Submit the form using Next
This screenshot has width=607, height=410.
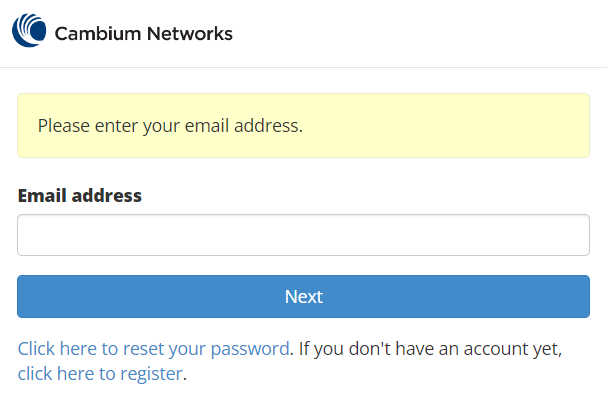pos(303,297)
